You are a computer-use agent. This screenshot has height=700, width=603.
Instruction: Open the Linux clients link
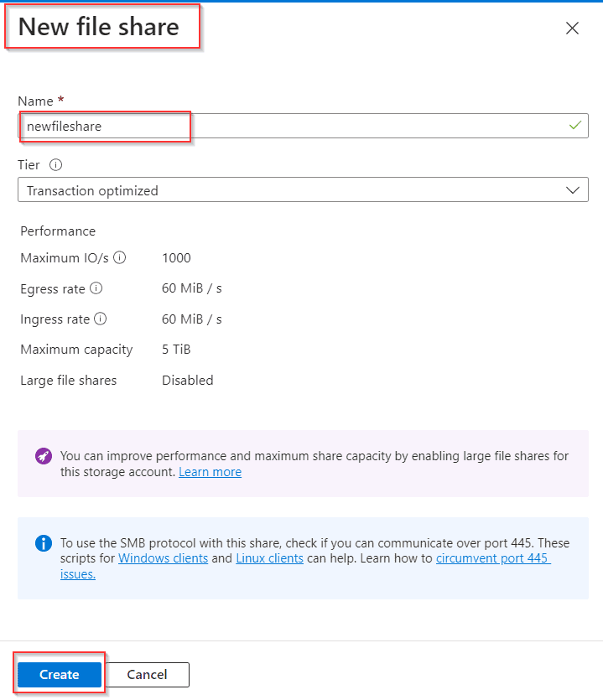tap(269, 558)
